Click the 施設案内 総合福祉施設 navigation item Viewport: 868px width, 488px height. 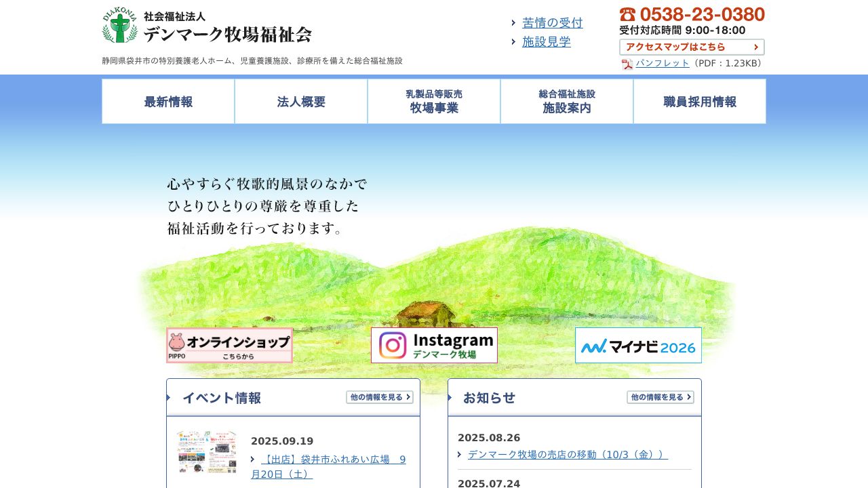point(567,101)
